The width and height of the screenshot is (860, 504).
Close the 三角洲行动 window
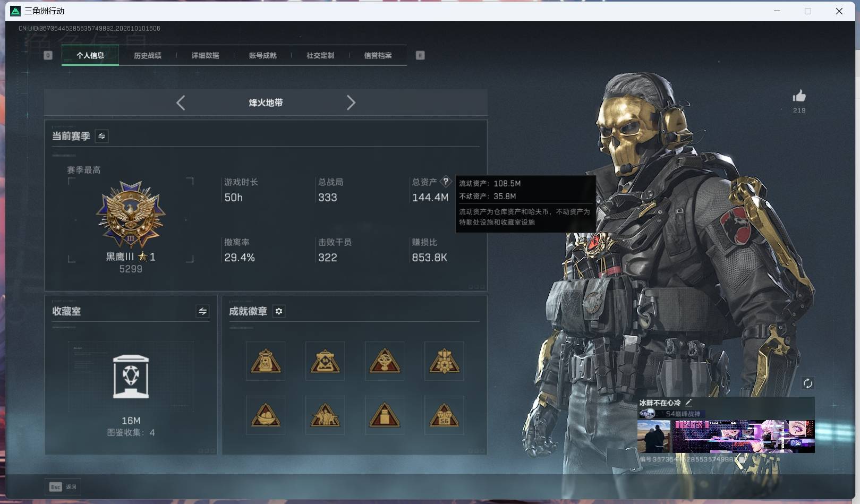pos(839,11)
